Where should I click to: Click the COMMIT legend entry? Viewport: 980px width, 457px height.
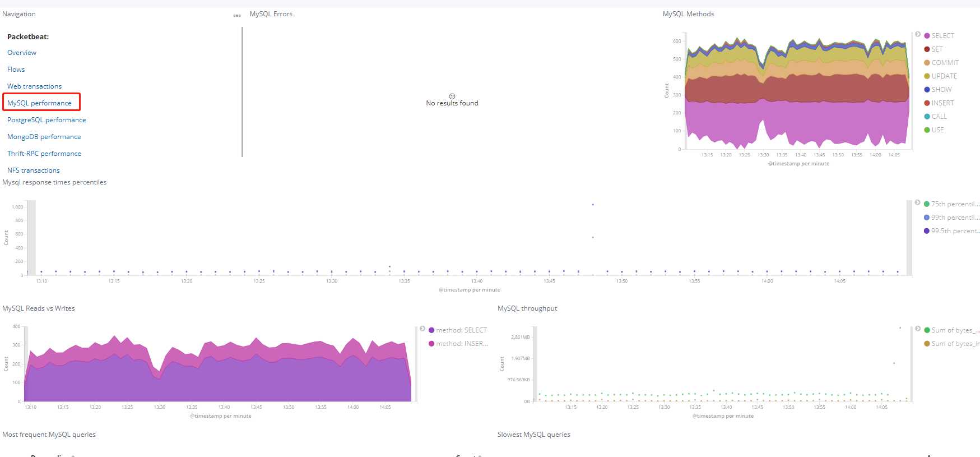click(x=941, y=63)
